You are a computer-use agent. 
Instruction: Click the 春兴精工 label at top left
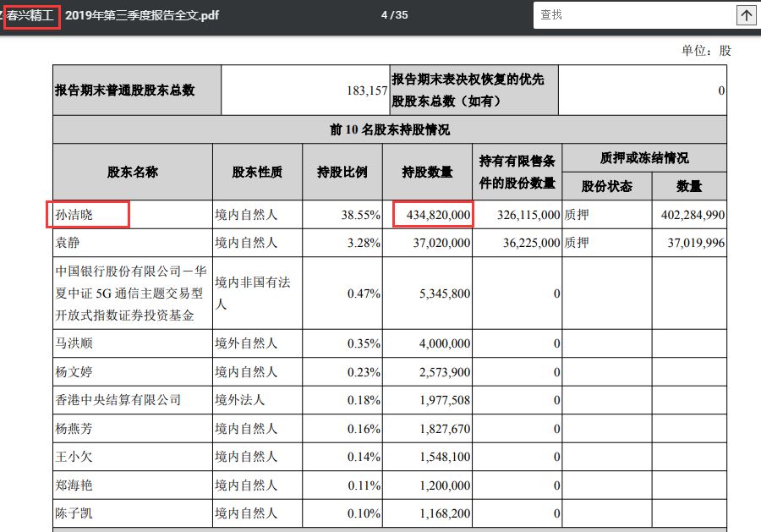point(32,15)
